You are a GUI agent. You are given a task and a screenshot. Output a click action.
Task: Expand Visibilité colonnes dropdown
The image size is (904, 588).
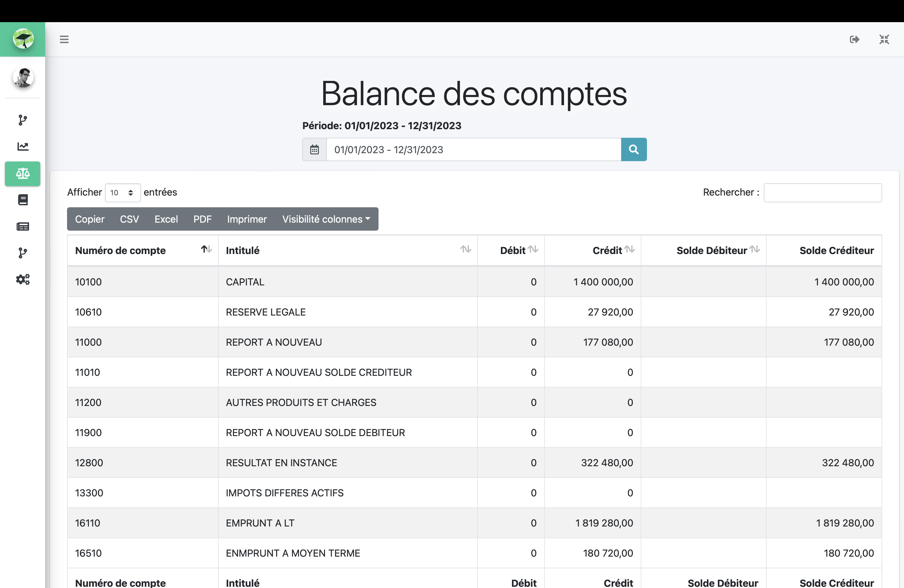coord(326,219)
